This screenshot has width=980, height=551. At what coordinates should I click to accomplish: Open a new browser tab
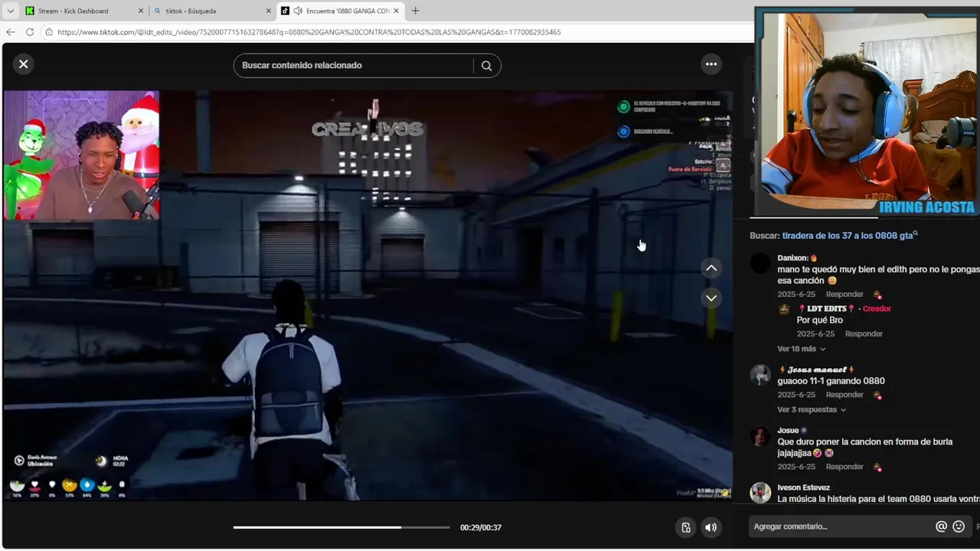(x=415, y=11)
